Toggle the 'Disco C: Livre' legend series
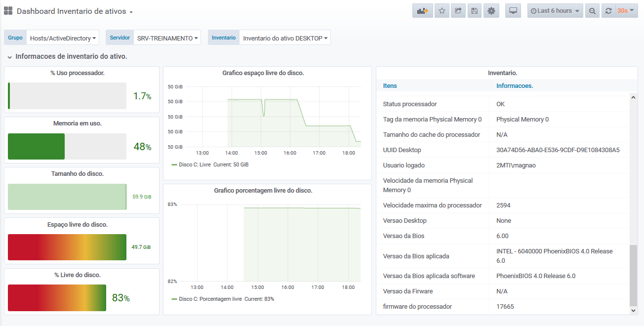Image resolution: width=644 pixels, height=326 pixels. tap(194, 164)
